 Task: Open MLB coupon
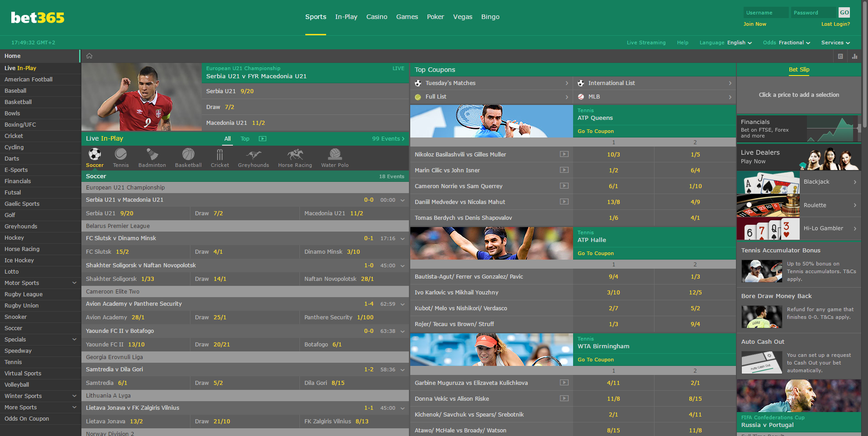pos(655,97)
